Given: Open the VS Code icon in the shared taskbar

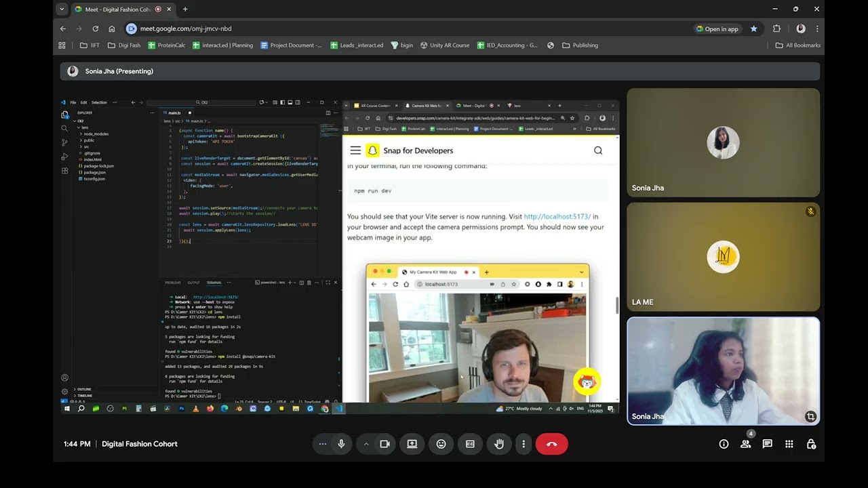Looking at the screenshot, I should pyautogui.click(x=338, y=409).
